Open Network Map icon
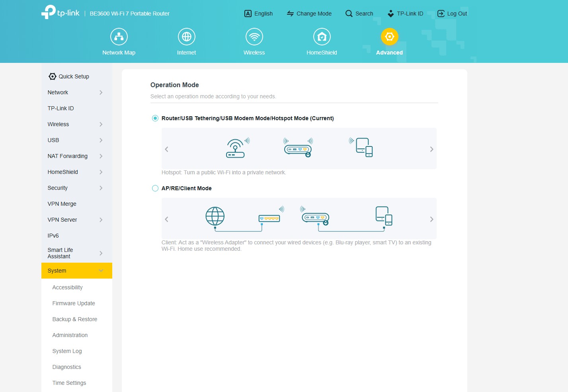The width and height of the screenshot is (568, 392). 119,37
